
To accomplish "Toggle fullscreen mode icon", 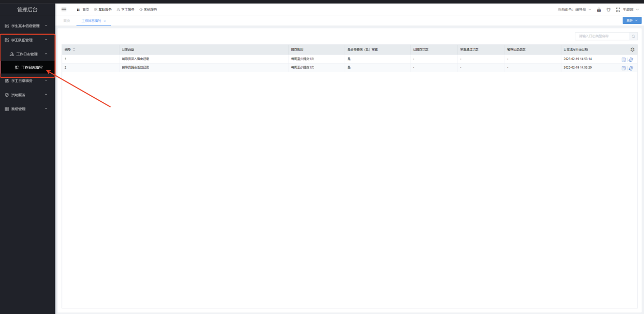I will 618,10.
